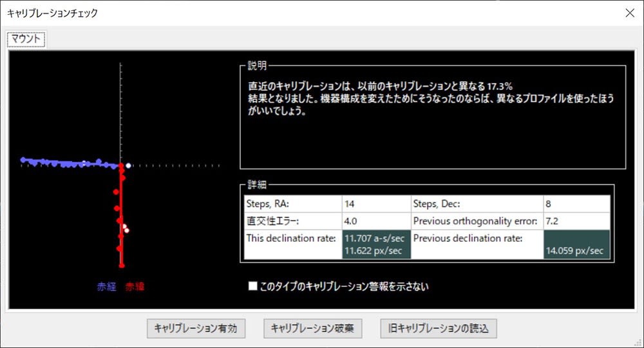Click the 'Steps, Dec:' label cell
The image size is (644, 348).
coord(477,204)
